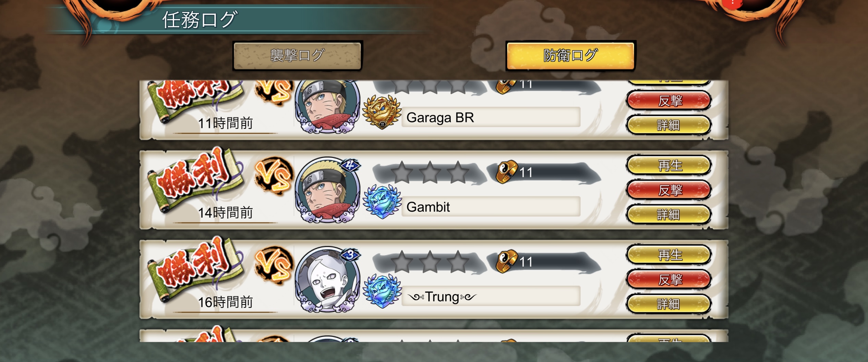Tap the blue rank emblem next to Trung
Viewport: 868px width, 362px height.
click(x=382, y=291)
